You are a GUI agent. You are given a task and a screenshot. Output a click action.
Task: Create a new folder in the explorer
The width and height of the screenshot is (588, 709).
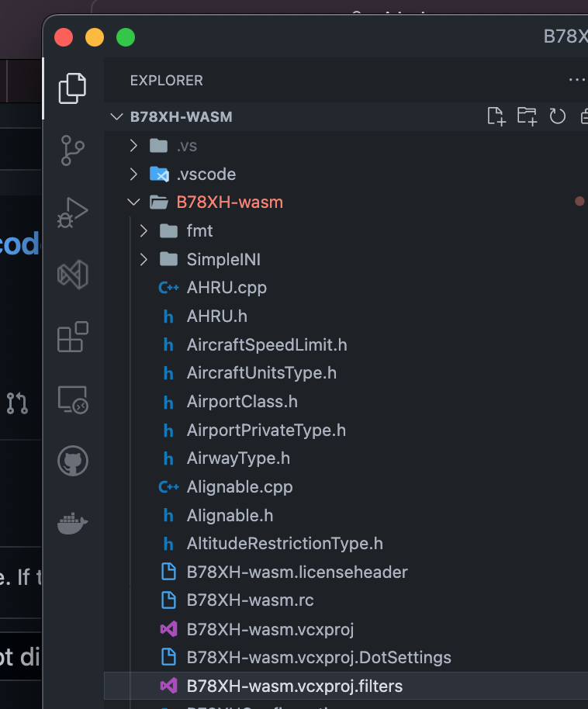tap(527, 116)
